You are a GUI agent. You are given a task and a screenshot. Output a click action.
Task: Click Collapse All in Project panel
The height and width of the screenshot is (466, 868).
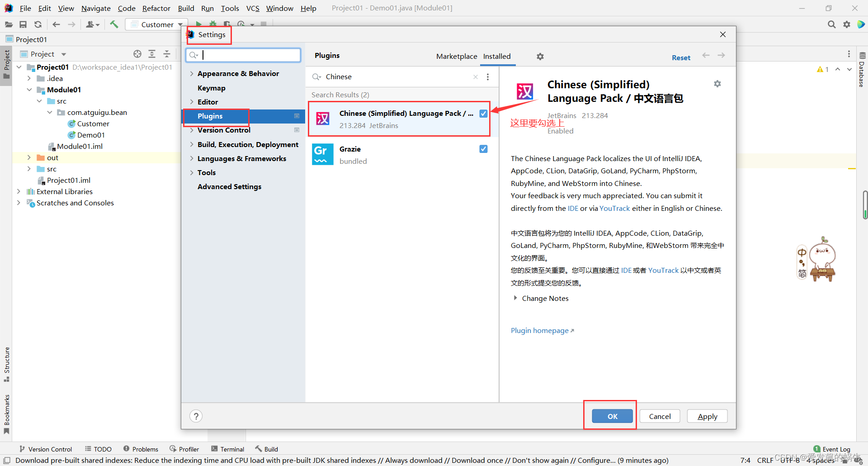(x=167, y=54)
